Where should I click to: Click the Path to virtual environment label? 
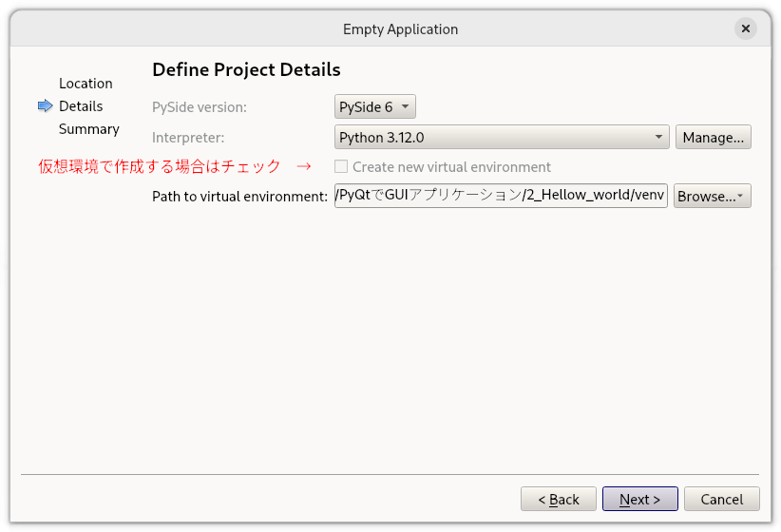239,197
